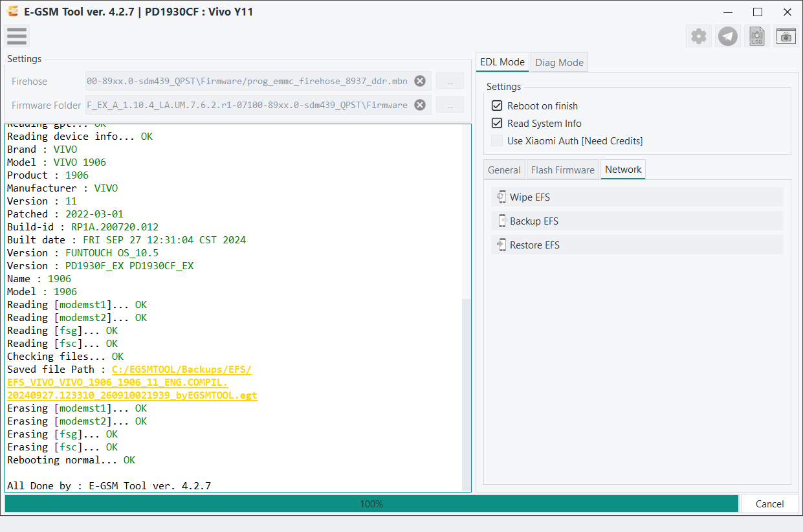Image resolution: width=803 pixels, height=532 pixels.
Task: Click the 'Reading device info... OK' line
Action: pyautogui.click(x=80, y=137)
